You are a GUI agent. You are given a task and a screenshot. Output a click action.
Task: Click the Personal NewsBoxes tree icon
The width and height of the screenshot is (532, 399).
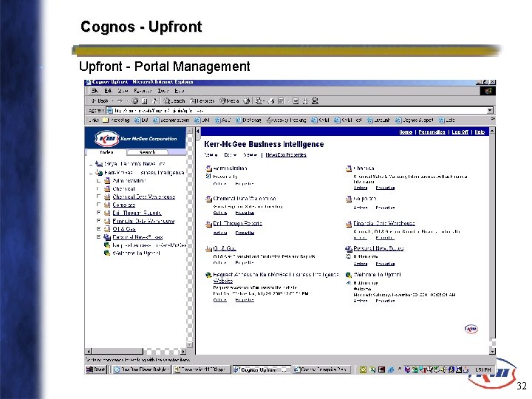(x=107, y=237)
